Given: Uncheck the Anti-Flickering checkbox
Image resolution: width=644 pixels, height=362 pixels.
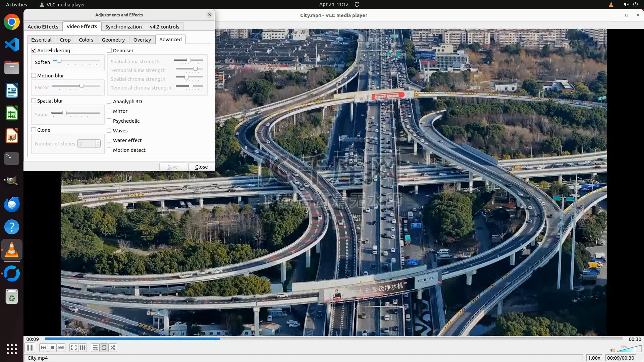Looking at the screenshot, I should [34, 50].
